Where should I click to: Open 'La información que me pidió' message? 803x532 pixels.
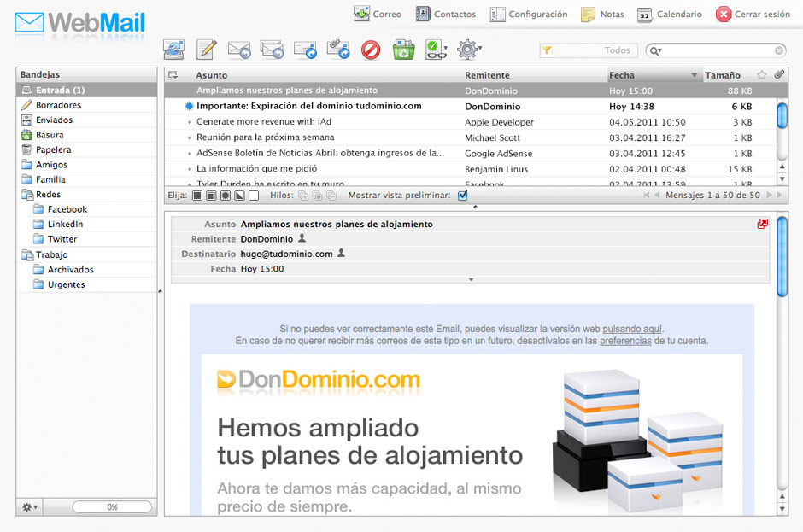[x=256, y=168]
